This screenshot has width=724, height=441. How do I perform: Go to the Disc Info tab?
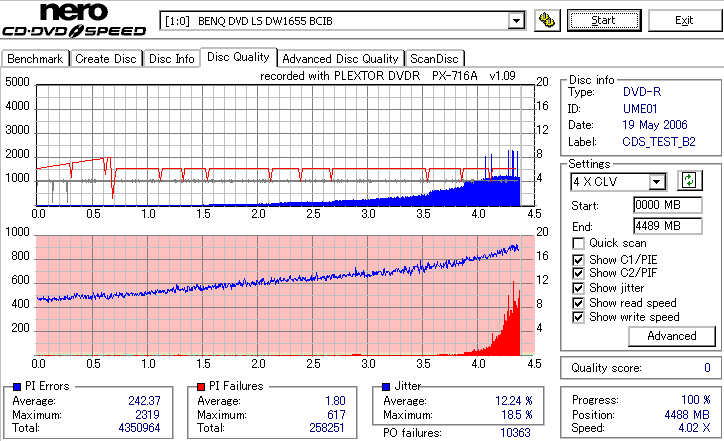171,59
